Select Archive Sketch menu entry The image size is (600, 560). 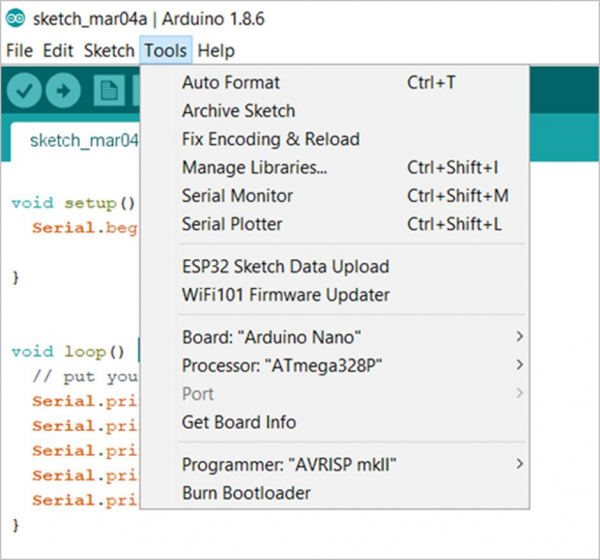239,111
